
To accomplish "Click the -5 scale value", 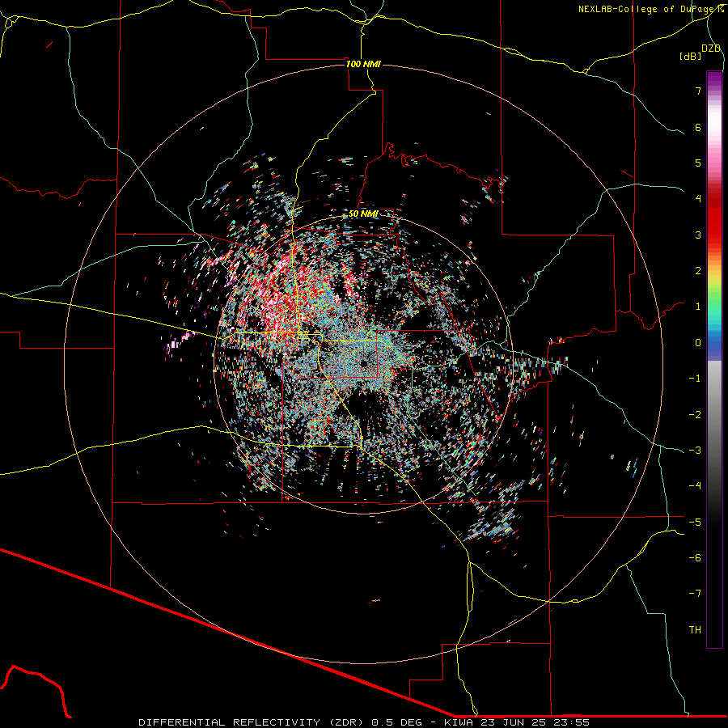I will click(695, 523).
